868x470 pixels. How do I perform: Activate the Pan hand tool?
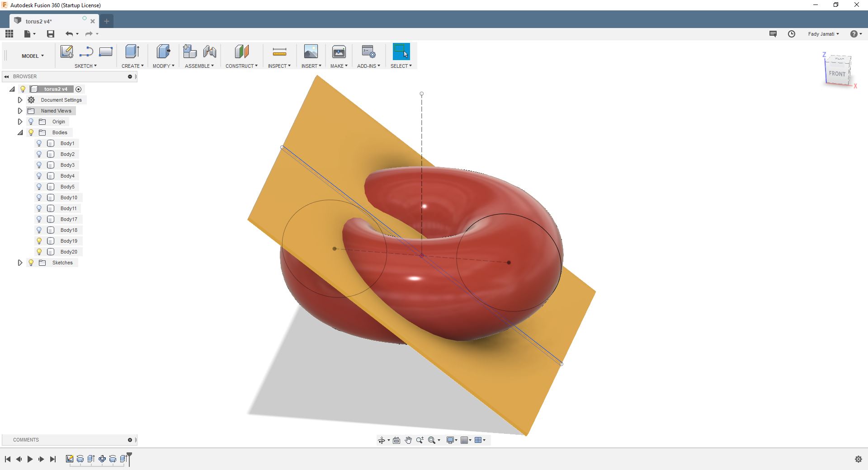(408, 440)
